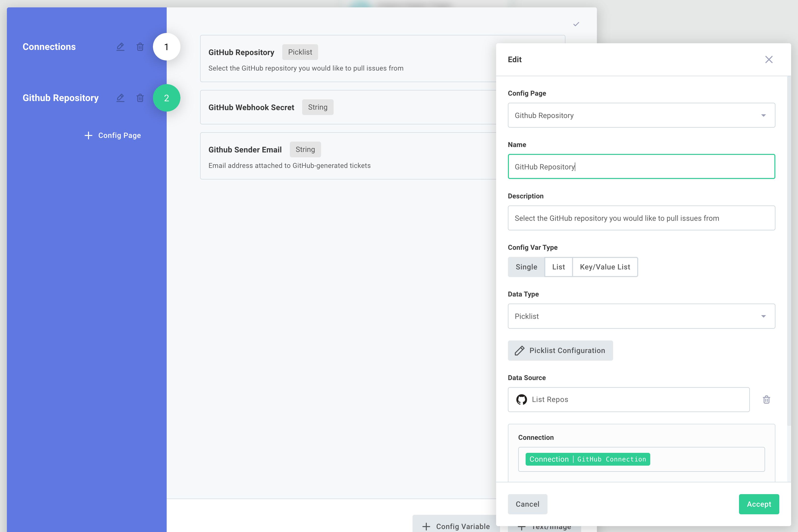
Task: Choose Key/Value List config var type
Action: tap(605, 267)
